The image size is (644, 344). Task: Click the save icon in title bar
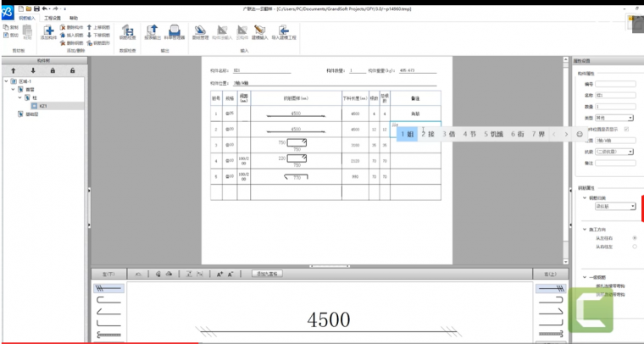(36, 8)
